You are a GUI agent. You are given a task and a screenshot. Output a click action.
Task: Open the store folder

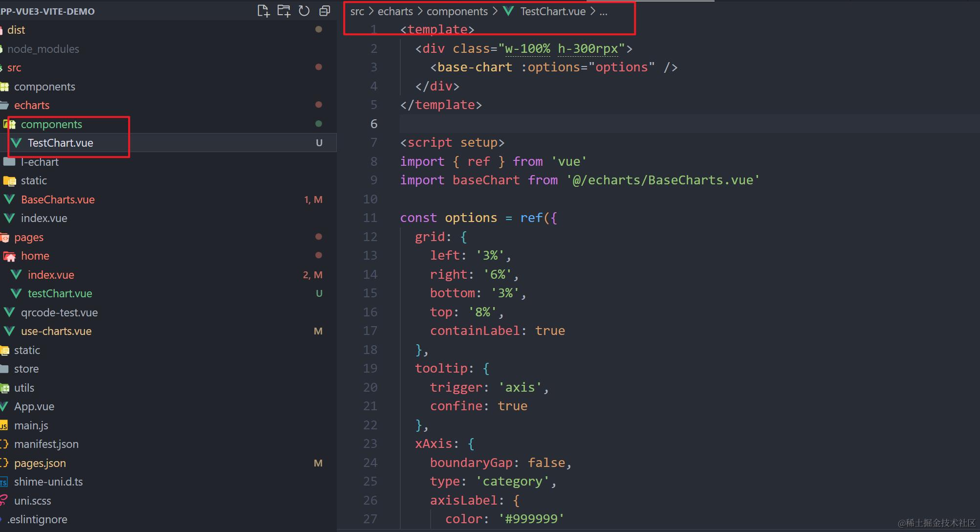26,369
